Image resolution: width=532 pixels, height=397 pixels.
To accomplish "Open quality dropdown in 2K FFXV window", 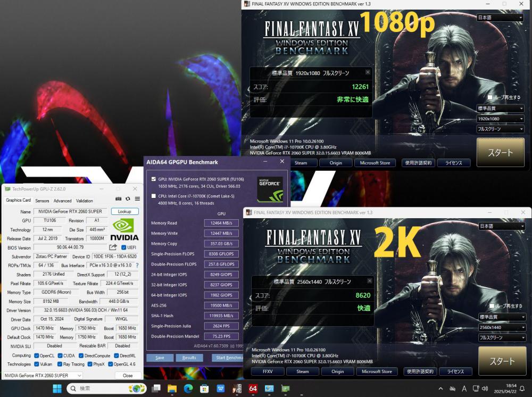I will click(x=502, y=317).
